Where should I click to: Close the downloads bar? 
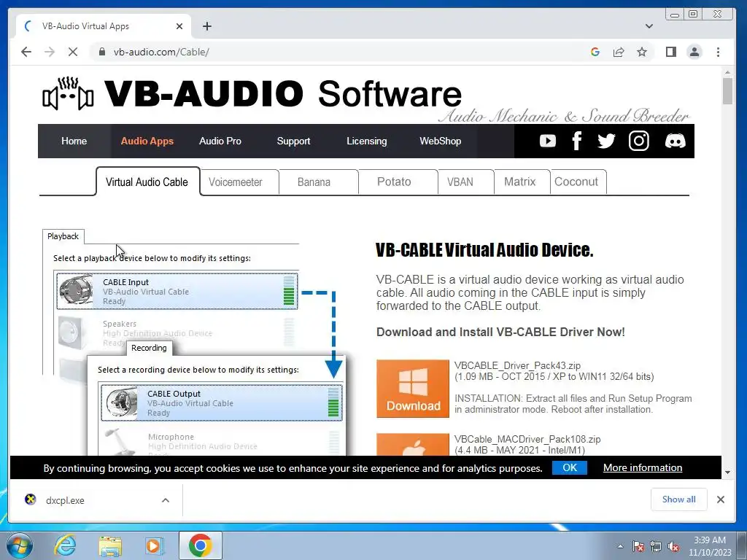click(720, 499)
